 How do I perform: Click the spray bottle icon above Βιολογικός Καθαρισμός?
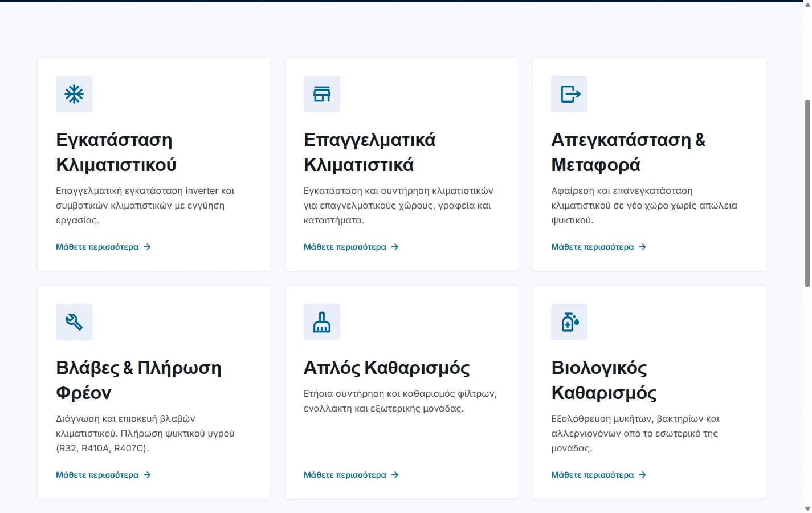click(569, 322)
